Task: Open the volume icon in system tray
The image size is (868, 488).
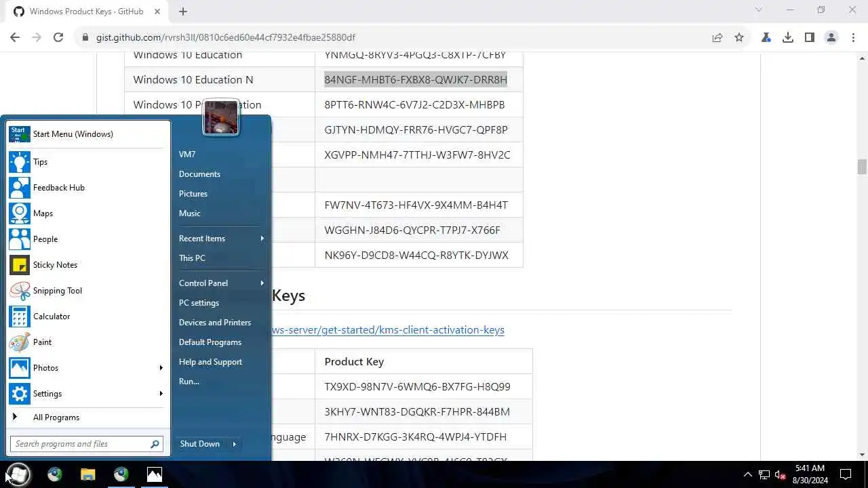Action: (781, 474)
